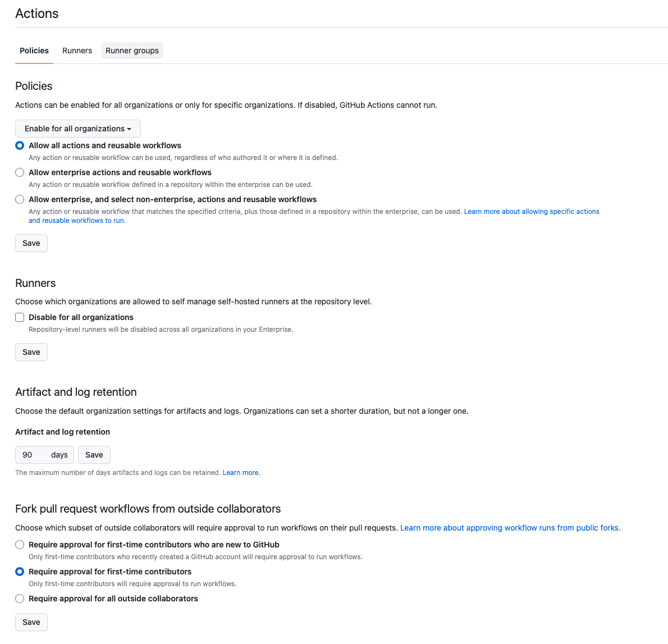The height and width of the screenshot is (644, 668).
Task: Open the Learn more link about retention
Action: [241, 473]
